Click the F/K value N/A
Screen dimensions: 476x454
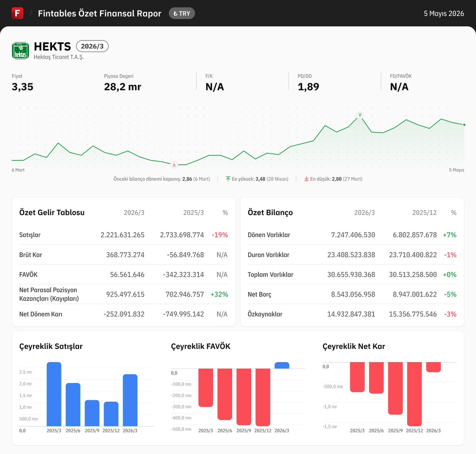215,87
